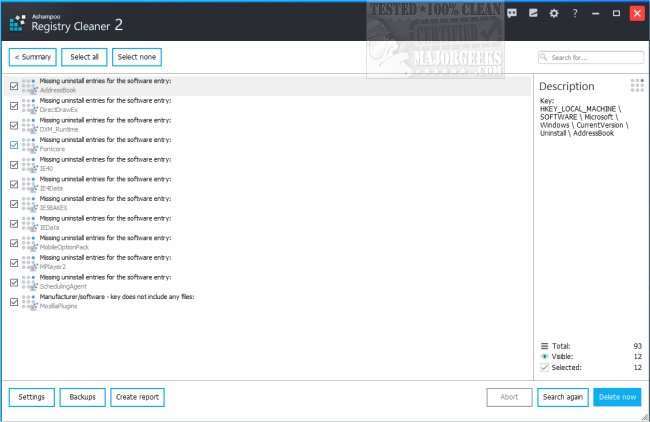
Task: Select the AddressBook entry text
Action: (x=58, y=90)
